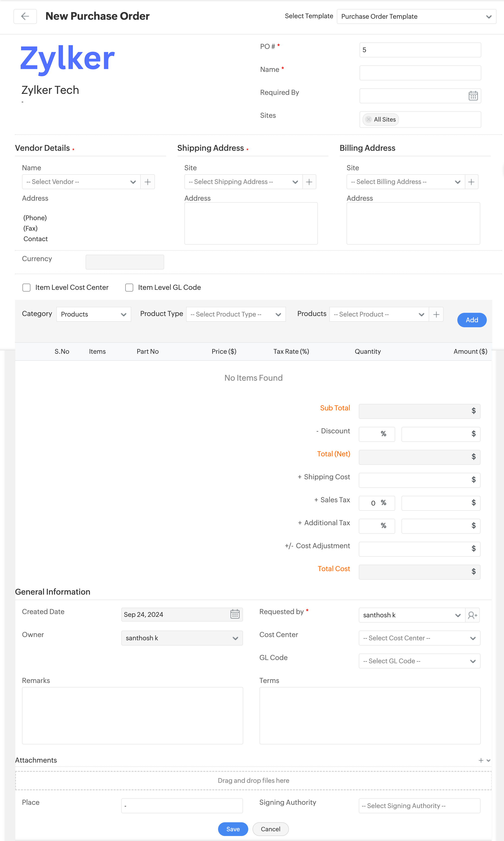The height and width of the screenshot is (841, 504).
Task: Enable Item Level Cost Center checkbox
Action: click(26, 288)
